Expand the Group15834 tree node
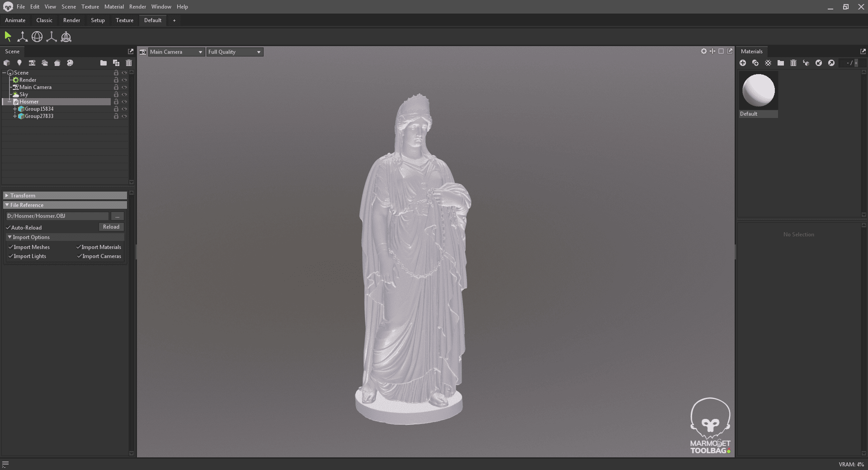Screen dimensions: 868x470 (15, 109)
